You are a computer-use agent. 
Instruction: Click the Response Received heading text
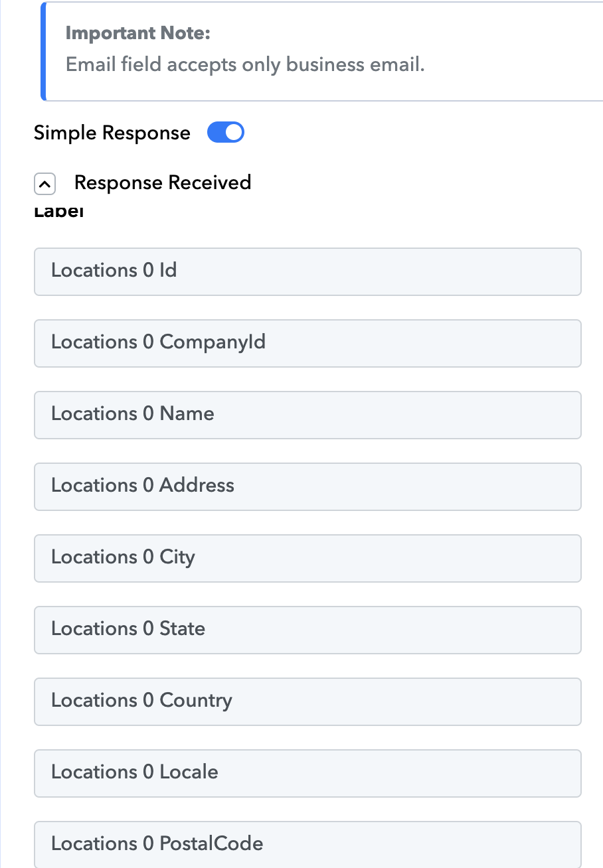click(162, 182)
